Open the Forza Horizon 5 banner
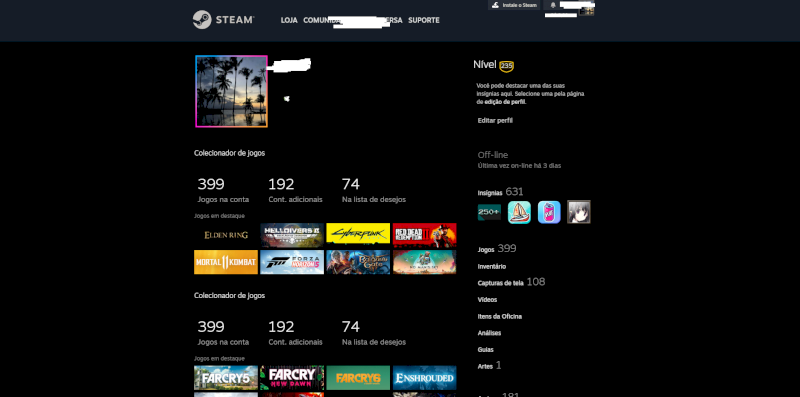Viewport: 800px width, 397px height. tap(292, 262)
